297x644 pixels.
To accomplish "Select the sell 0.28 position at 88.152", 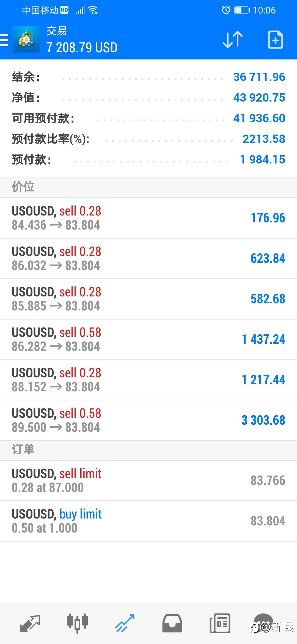I will click(x=148, y=380).
